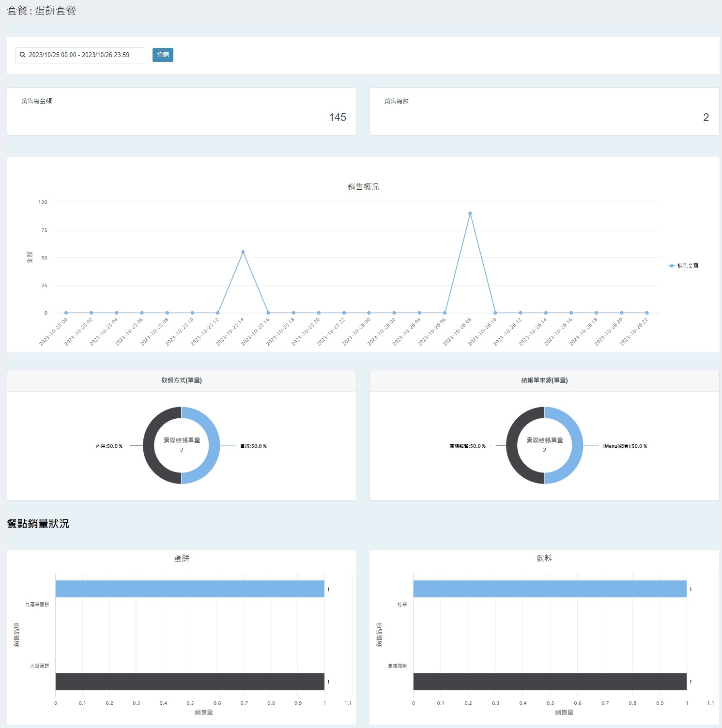Select the dark 內用 donut segment
The width and height of the screenshot is (722, 728).
coord(149,445)
